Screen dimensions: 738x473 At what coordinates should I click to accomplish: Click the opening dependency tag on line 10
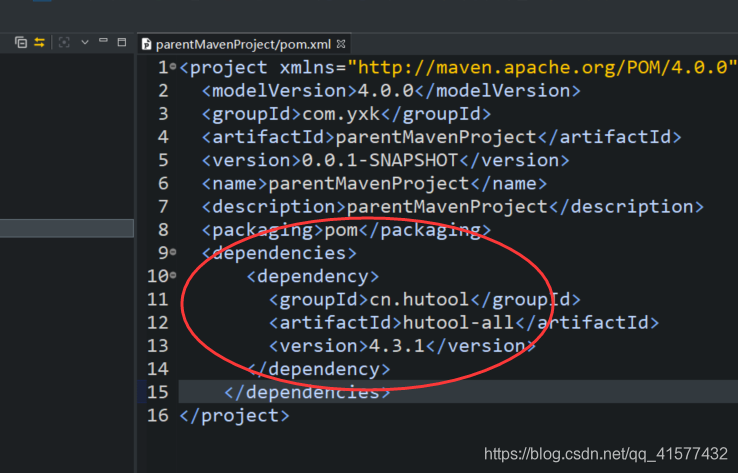pos(313,276)
